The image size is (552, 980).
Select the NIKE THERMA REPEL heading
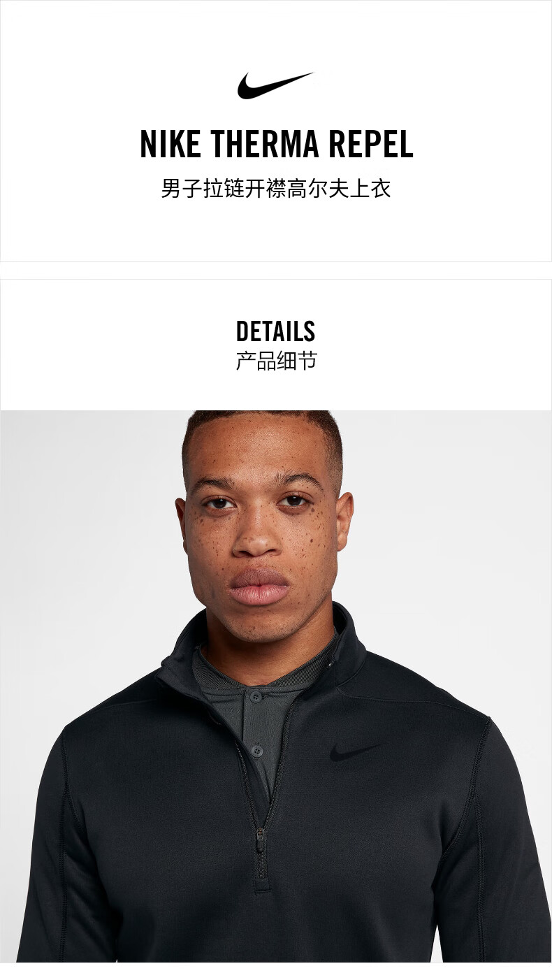coord(277,145)
